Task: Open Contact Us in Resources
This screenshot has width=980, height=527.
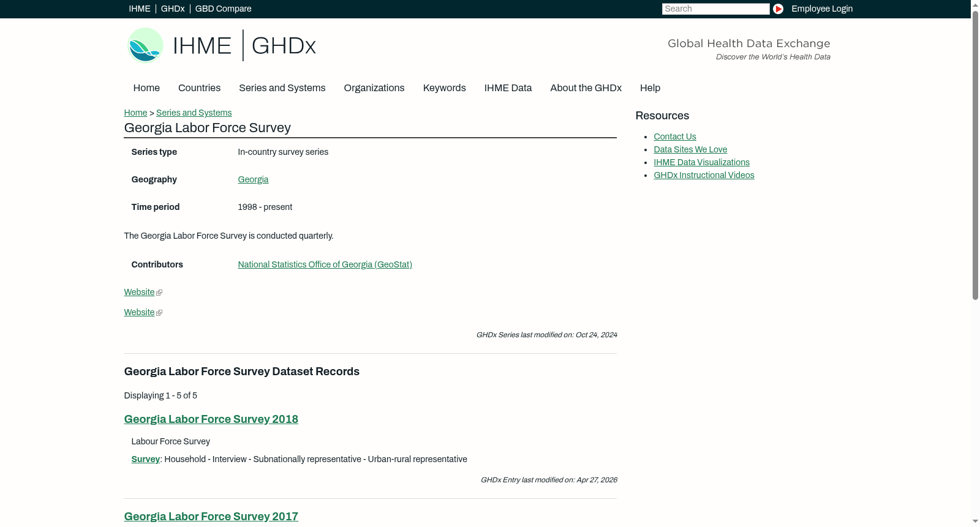Action: pyautogui.click(x=674, y=136)
